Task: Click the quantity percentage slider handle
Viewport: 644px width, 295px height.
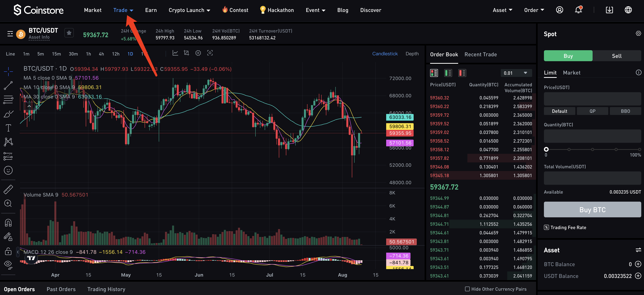Action: [546, 149]
